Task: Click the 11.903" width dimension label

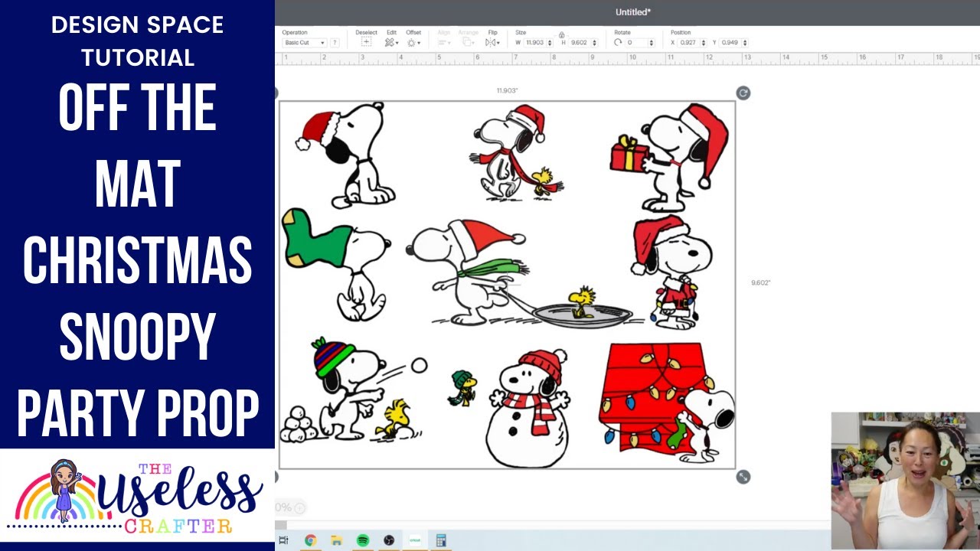Action: coord(507,90)
